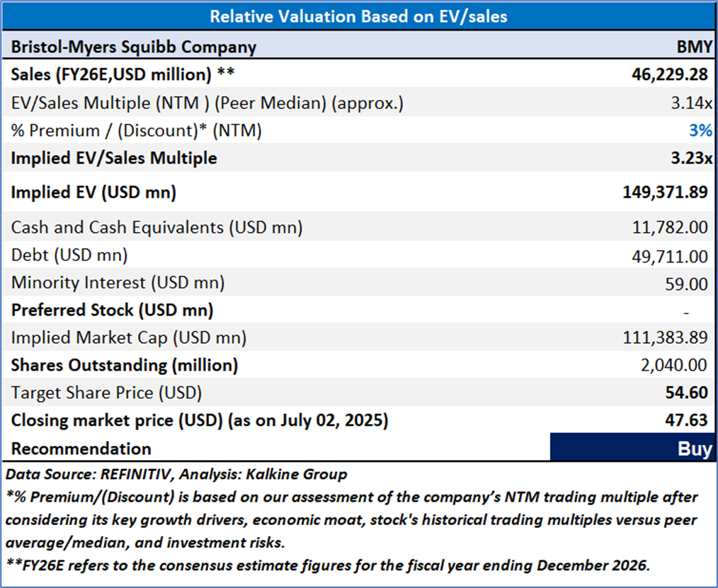The width and height of the screenshot is (718, 588).
Task: Click the dark blue Buy recommendation cell
Action: click(634, 449)
